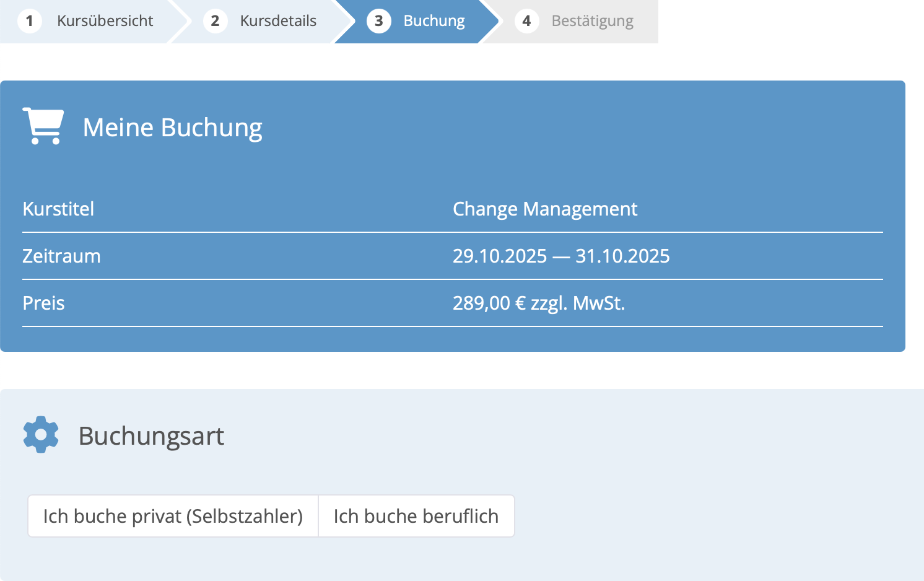Switch to the Kursdetails step

(276, 20)
